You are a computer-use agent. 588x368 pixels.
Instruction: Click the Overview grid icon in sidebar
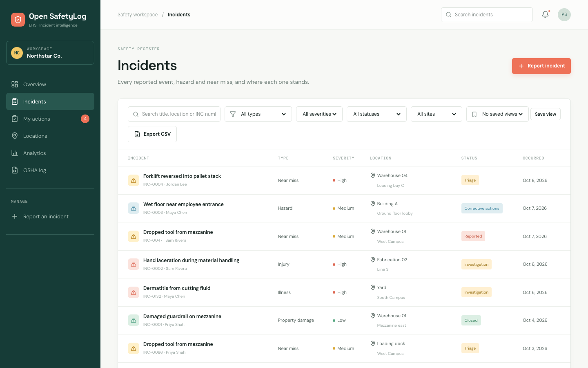15,84
